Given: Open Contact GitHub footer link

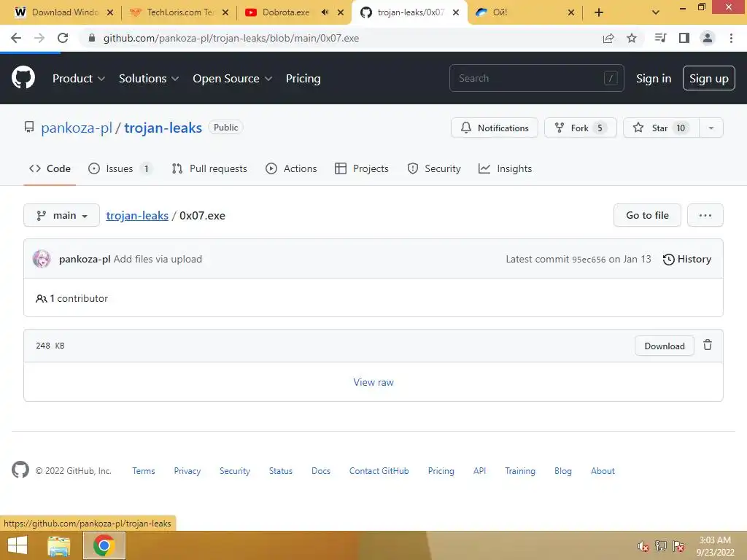Looking at the screenshot, I should coord(379,470).
